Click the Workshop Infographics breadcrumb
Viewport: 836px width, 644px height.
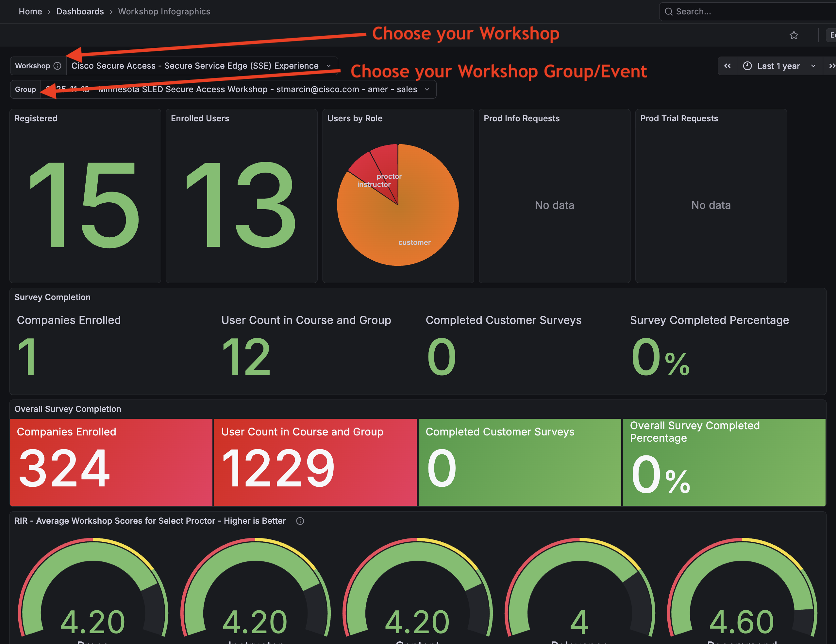(164, 11)
